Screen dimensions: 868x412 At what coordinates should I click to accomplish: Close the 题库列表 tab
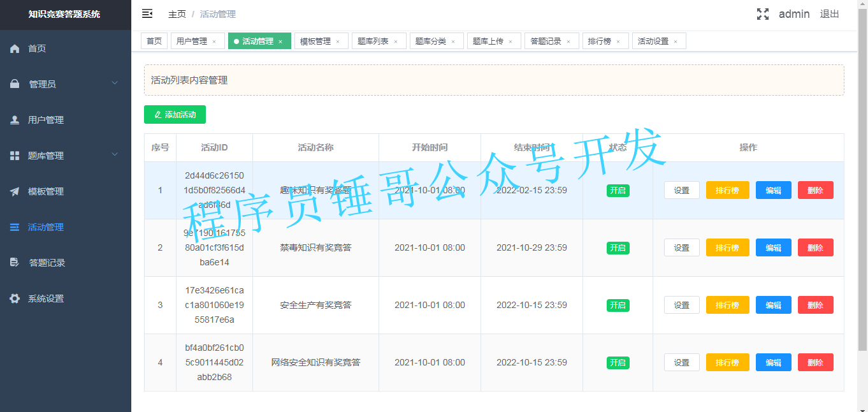pyautogui.click(x=396, y=41)
